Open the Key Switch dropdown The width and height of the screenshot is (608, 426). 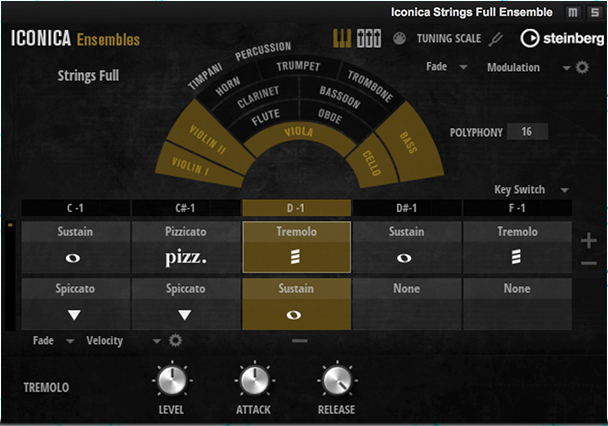pyautogui.click(x=531, y=190)
